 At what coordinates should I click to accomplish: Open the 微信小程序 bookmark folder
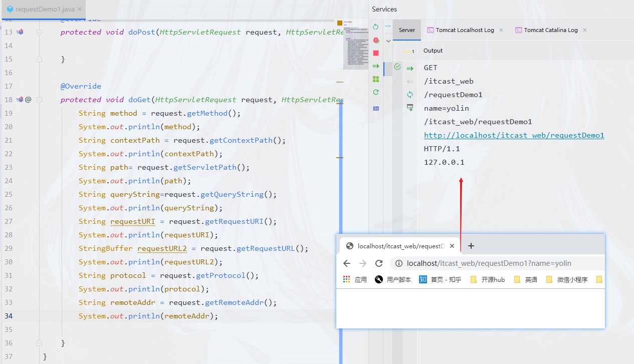pyautogui.click(x=566, y=279)
